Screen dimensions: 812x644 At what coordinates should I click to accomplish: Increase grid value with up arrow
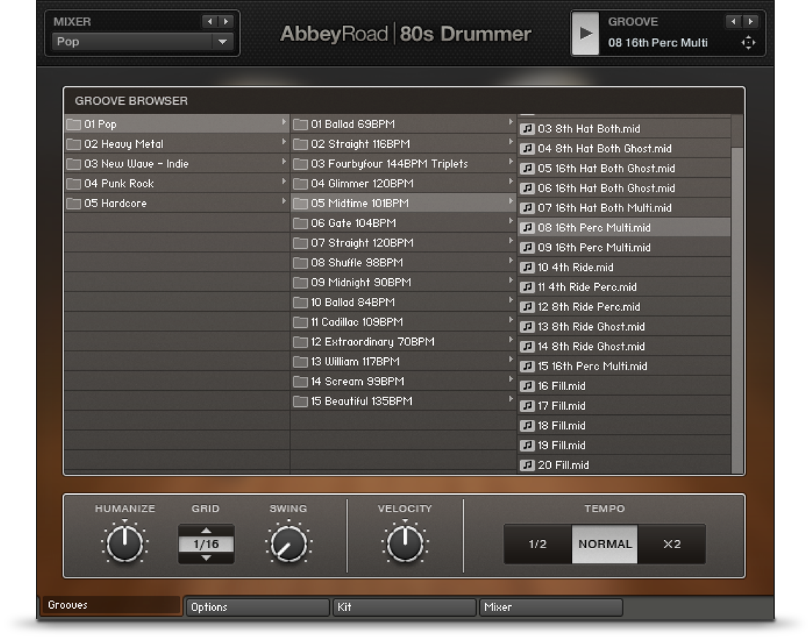coord(206,531)
